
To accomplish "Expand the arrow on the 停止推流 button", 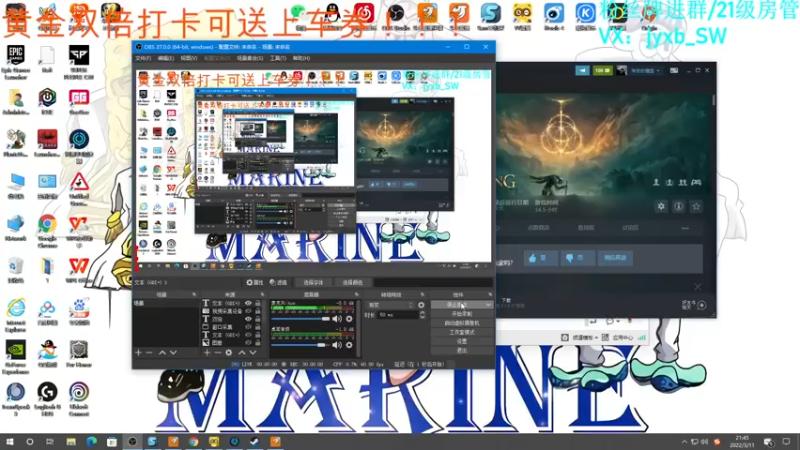I will [x=488, y=305].
